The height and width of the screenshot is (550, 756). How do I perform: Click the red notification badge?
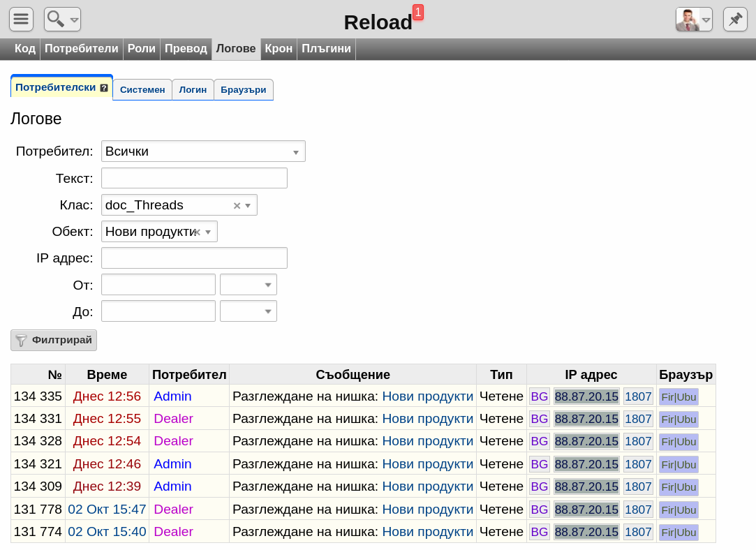click(419, 12)
